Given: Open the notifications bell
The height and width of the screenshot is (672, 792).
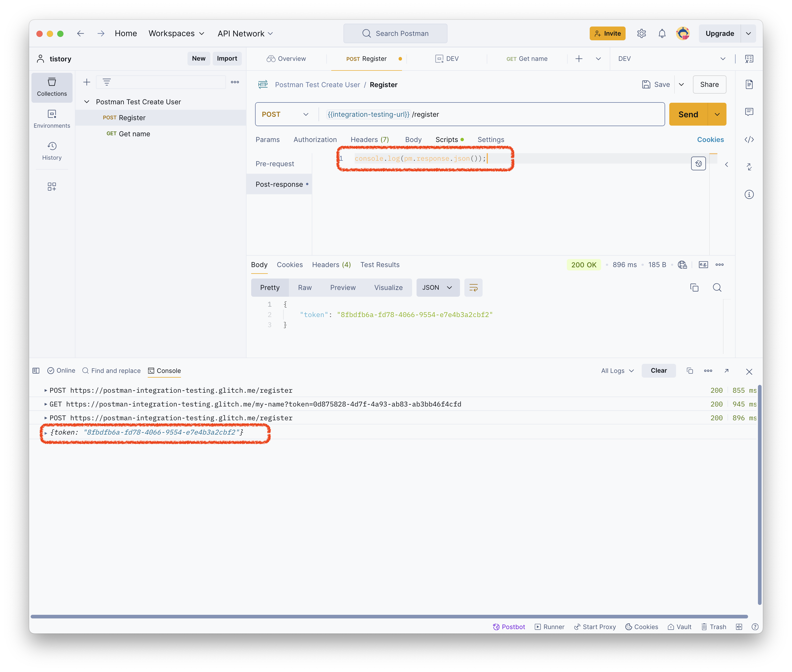Looking at the screenshot, I should [x=662, y=34].
